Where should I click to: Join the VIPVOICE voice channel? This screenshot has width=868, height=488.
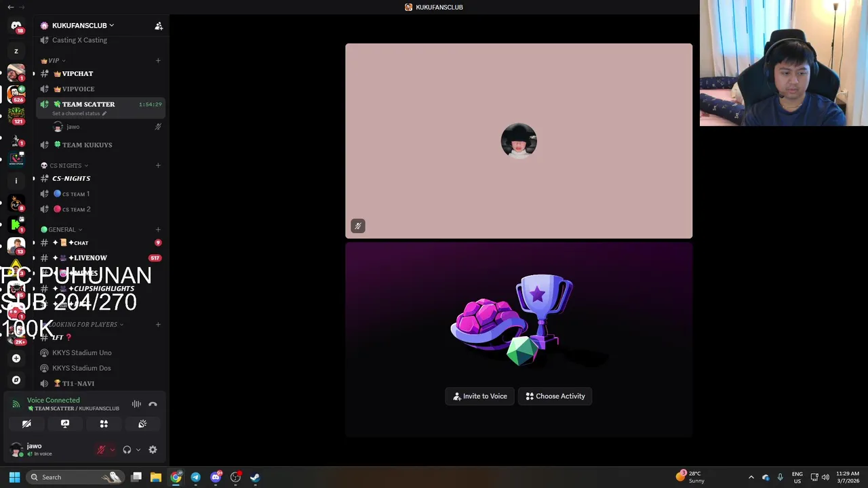[x=100, y=89]
